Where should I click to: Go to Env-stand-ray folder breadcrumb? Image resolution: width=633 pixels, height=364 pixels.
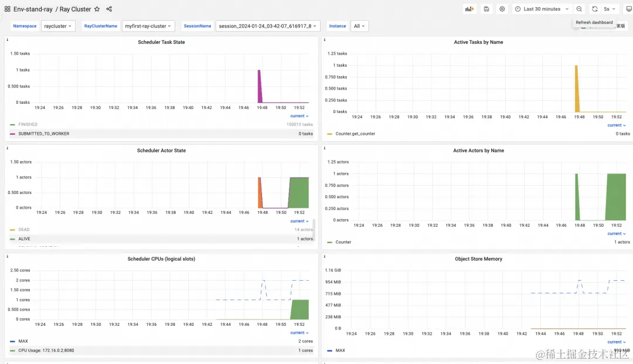(33, 9)
